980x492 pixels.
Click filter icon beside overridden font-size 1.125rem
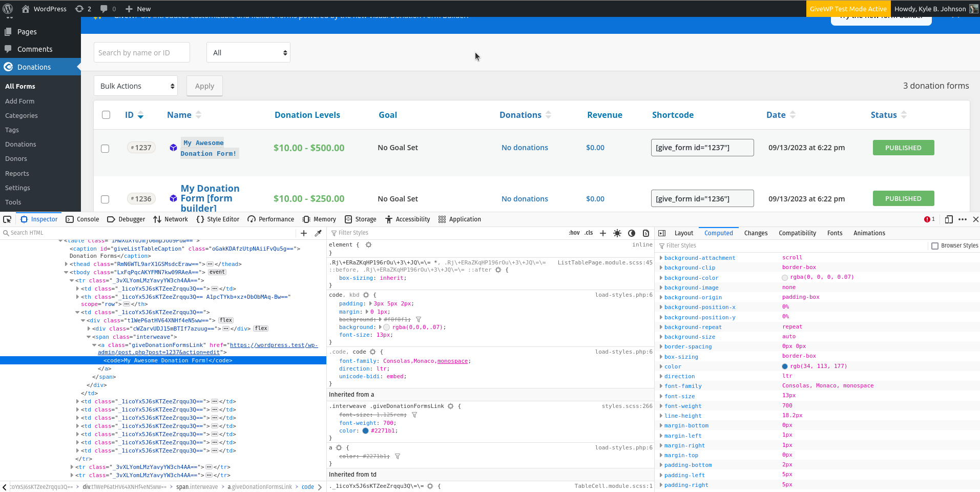coord(414,415)
